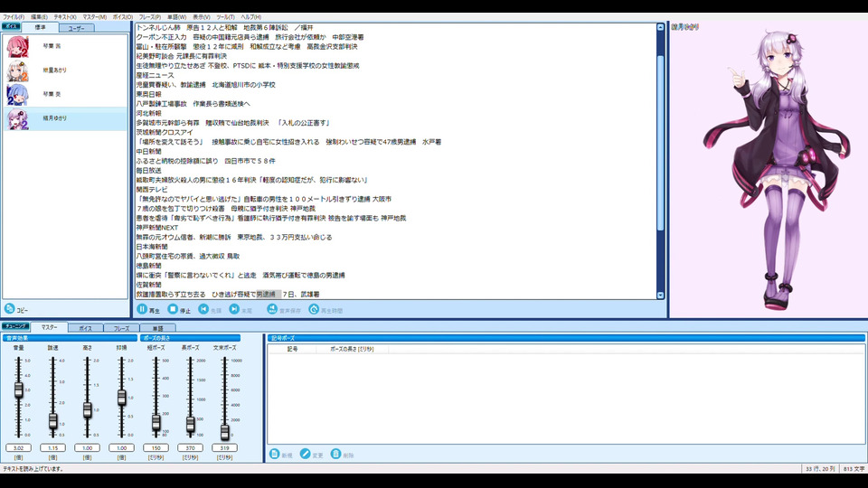
Task: Click the 音声保存 save audio icon
Action: pos(272,309)
